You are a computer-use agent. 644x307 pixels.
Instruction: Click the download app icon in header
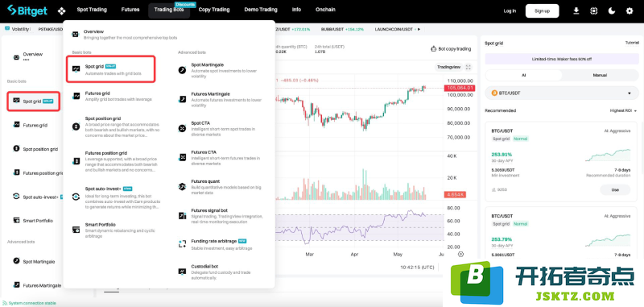point(576,10)
